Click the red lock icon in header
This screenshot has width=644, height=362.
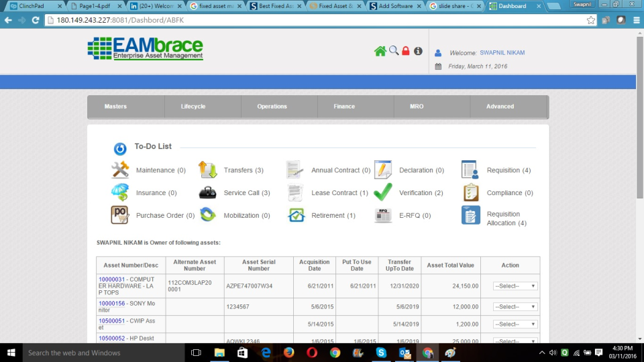point(406,50)
